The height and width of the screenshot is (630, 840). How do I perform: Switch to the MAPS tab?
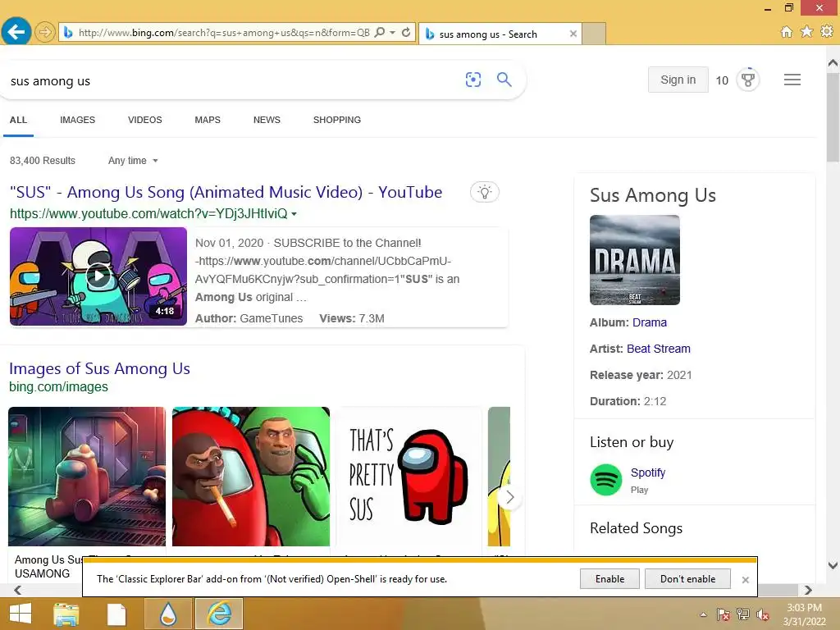pos(208,120)
